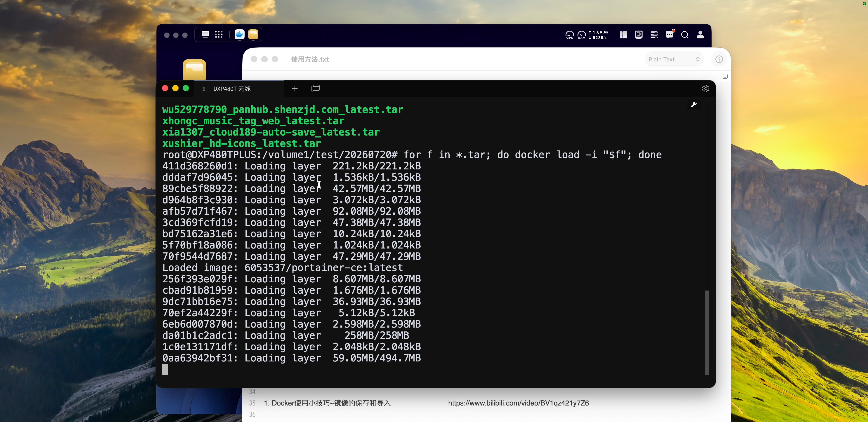Viewport: 868px width, 422px height.
Task: Click the add-pane icon in text editor
Action: 725,76
